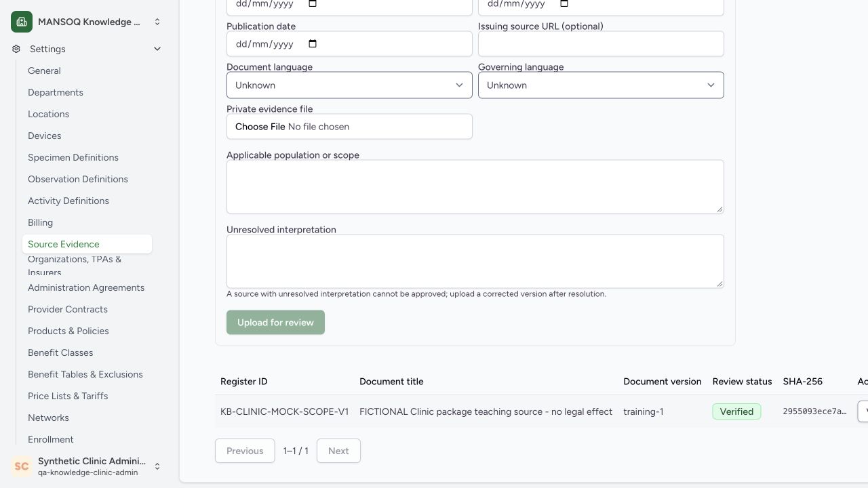
Task: Click Upload for review button
Action: 275,323
